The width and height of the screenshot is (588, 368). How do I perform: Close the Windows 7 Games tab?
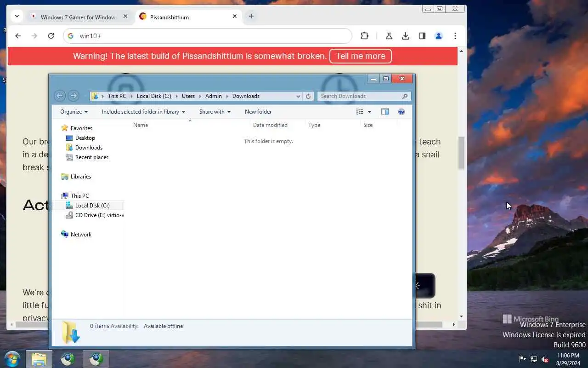(x=125, y=16)
